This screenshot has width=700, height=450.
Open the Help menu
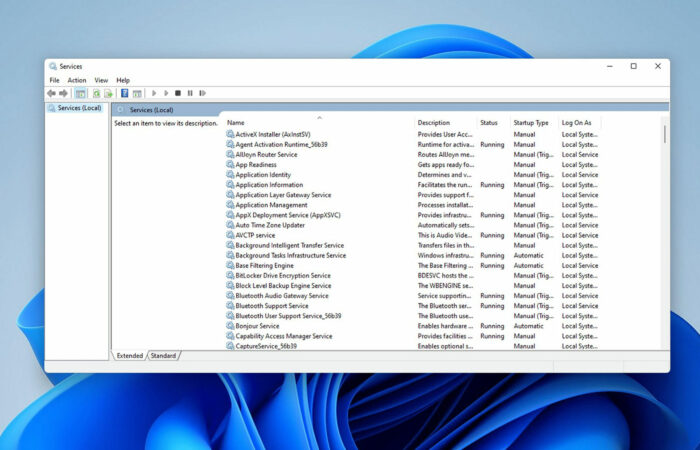pyautogui.click(x=123, y=80)
